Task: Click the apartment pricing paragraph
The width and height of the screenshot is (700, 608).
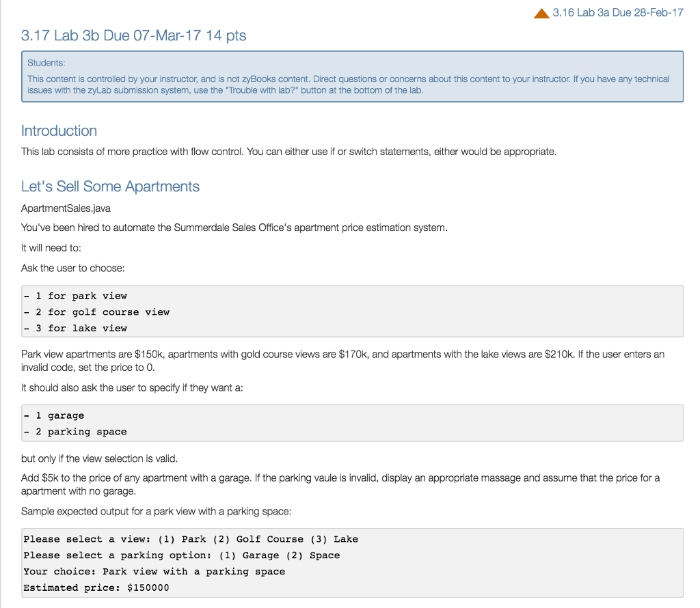Action: [x=342, y=359]
